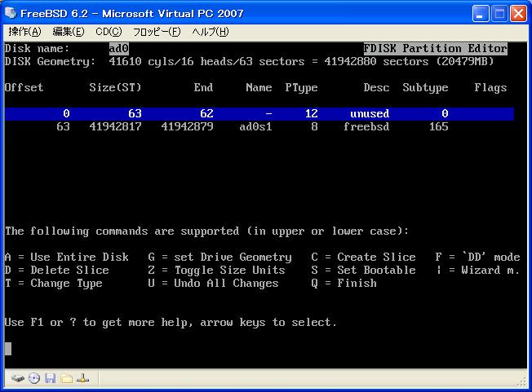Maximize the Virtual PC window
Viewport: 532px width, 392px height.
pyautogui.click(x=499, y=14)
